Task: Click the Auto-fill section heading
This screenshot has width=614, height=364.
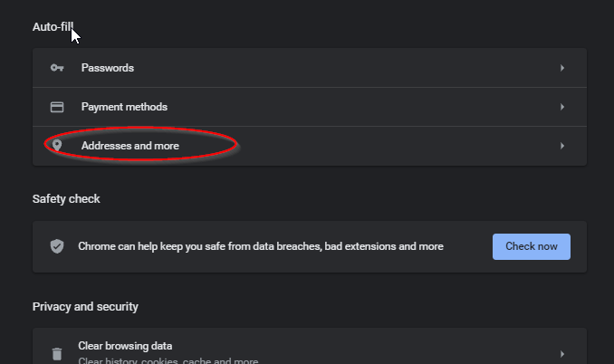Action: pyautogui.click(x=53, y=26)
